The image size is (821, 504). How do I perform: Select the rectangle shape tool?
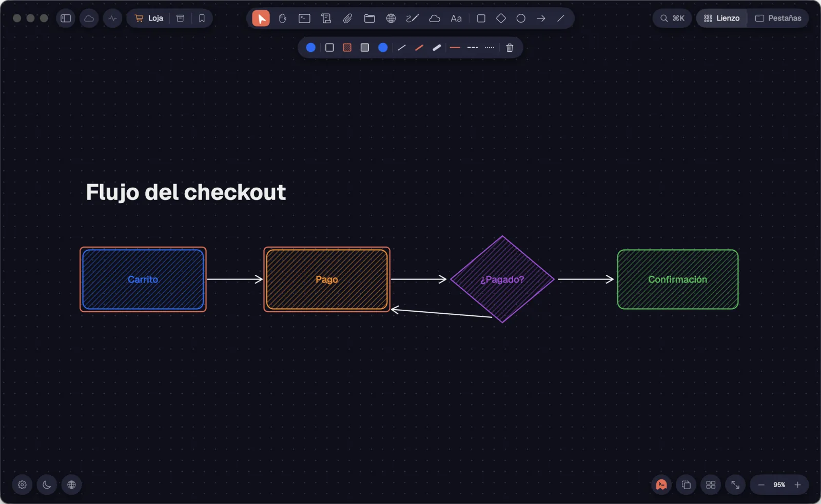coord(481,18)
